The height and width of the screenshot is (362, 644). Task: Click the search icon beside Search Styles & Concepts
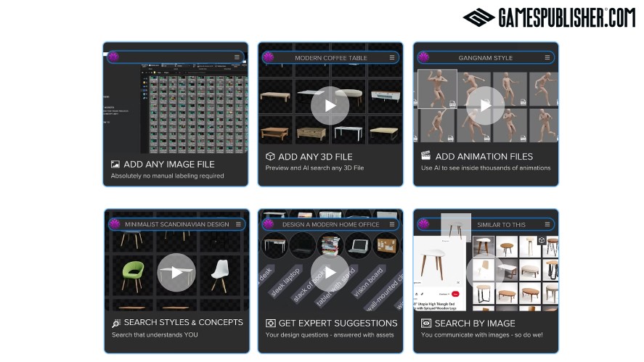116,324
